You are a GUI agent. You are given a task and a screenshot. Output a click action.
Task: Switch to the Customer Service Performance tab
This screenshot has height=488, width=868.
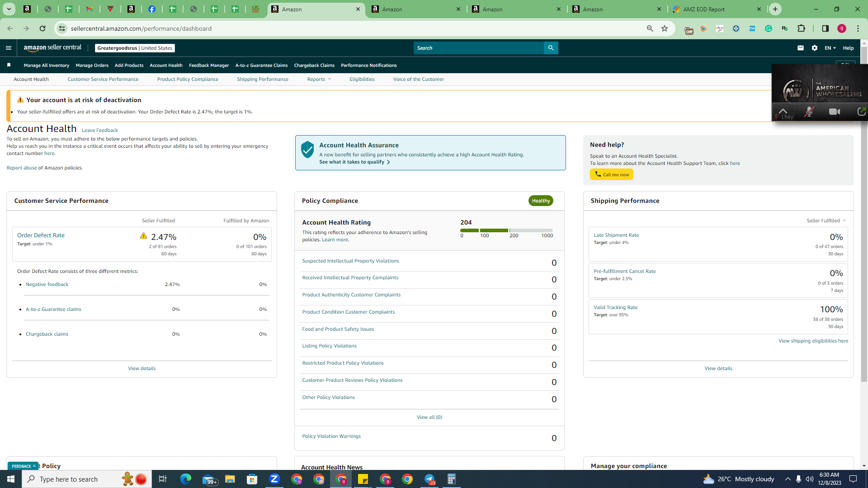click(103, 79)
